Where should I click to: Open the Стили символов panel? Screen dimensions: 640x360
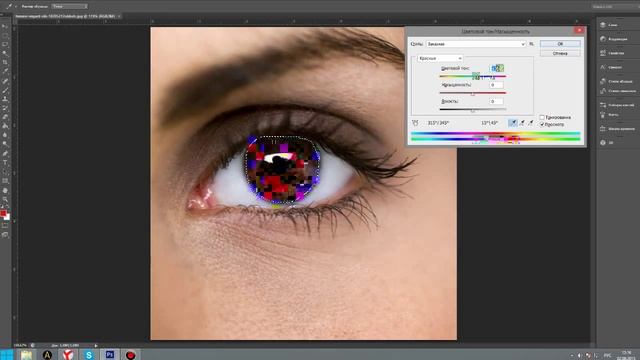(617, 91)
